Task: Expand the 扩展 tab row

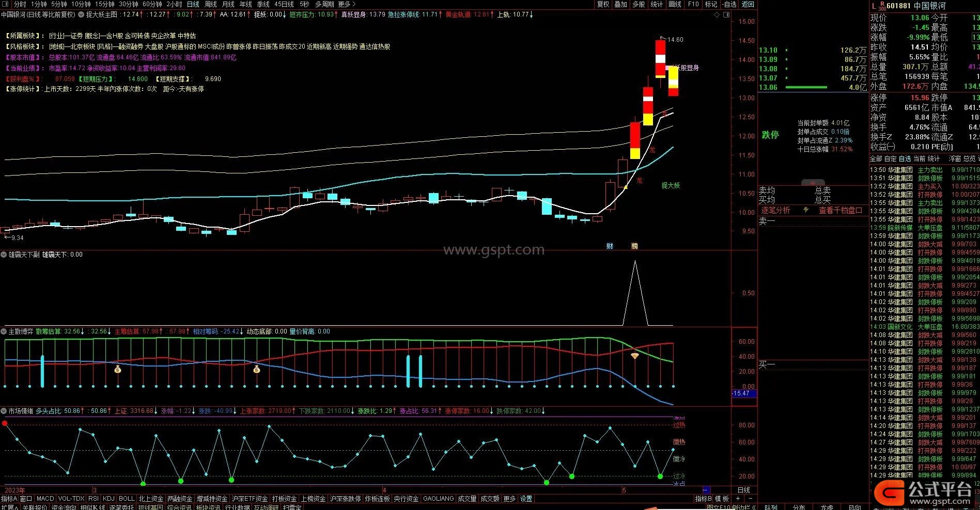Action: click(x=9, y=507)
